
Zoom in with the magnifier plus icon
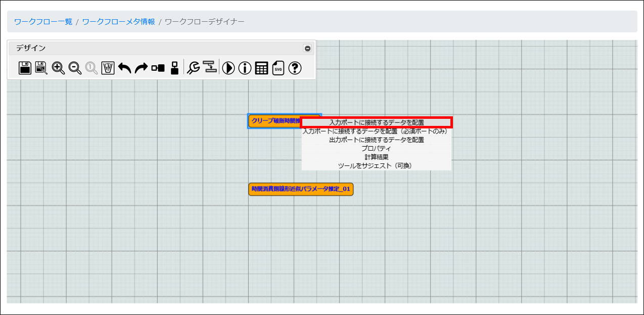click(58, 68)
